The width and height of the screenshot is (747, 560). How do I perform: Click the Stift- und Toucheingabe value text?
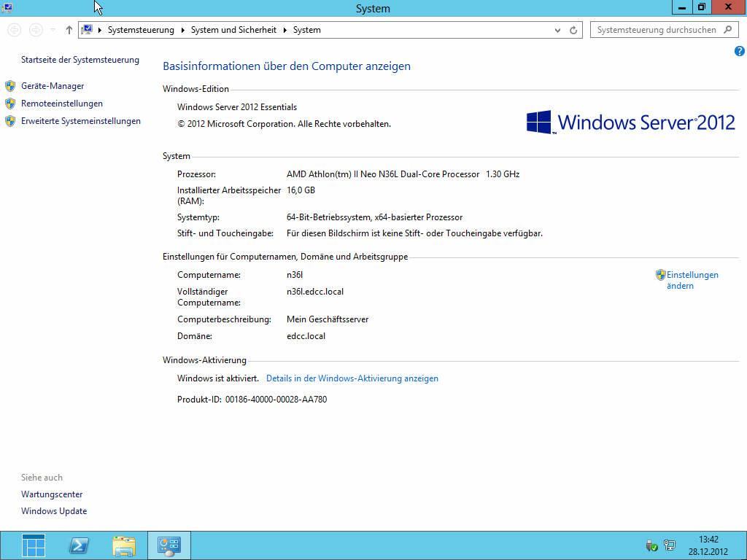tap(414, 233)
